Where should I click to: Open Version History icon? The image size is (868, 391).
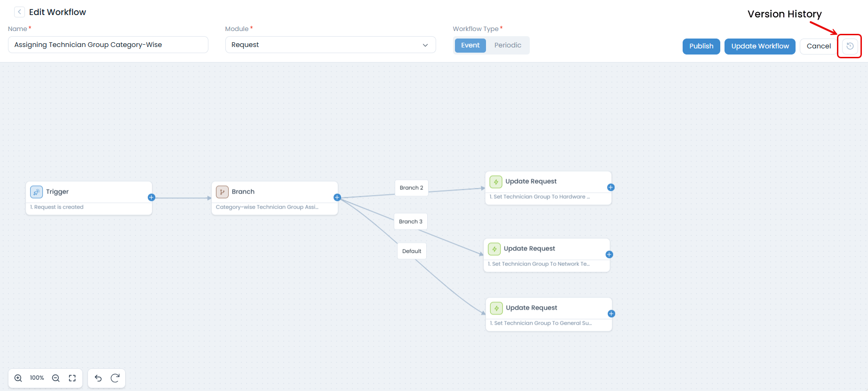coord(850,46)
